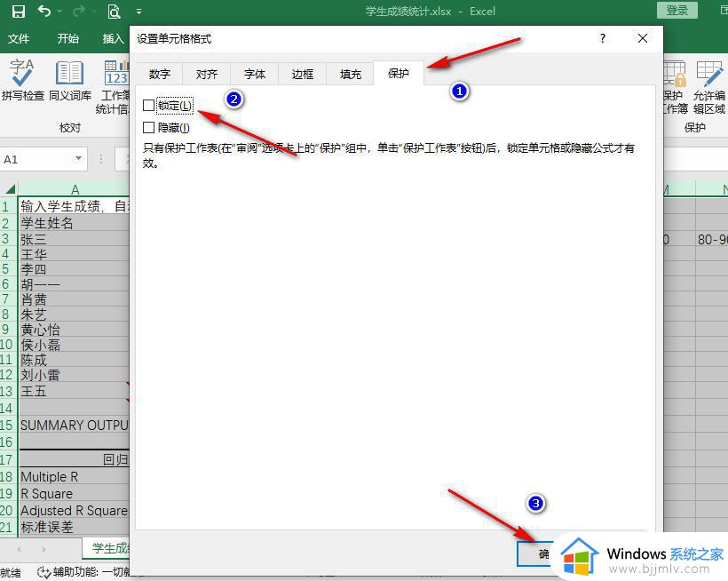Click cell containing 学生姓名

(x=75, y=223)
